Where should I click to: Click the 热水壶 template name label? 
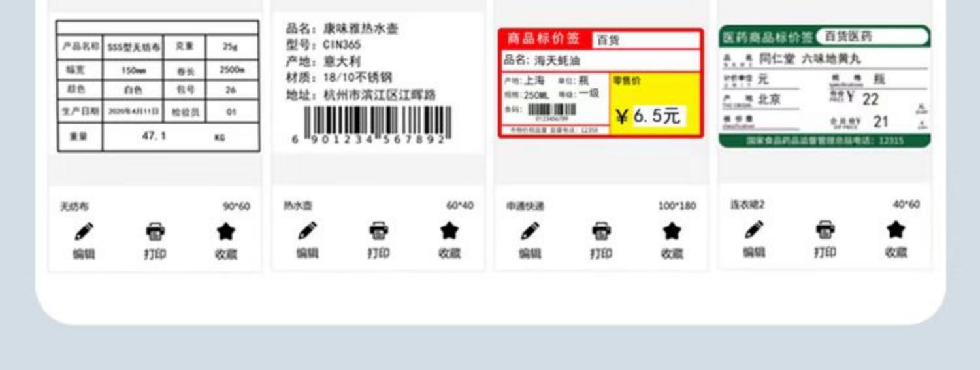pos(298,205)
